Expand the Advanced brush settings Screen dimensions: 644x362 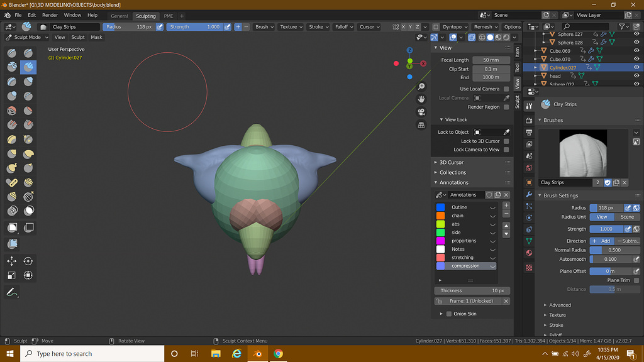(559, 305)
